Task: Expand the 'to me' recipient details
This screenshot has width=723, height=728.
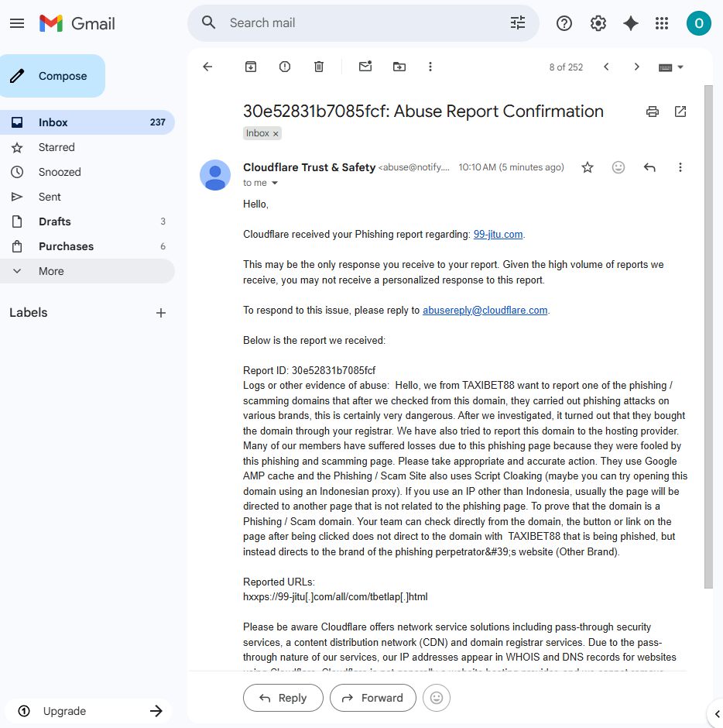Action: click(x=275, y=183)
